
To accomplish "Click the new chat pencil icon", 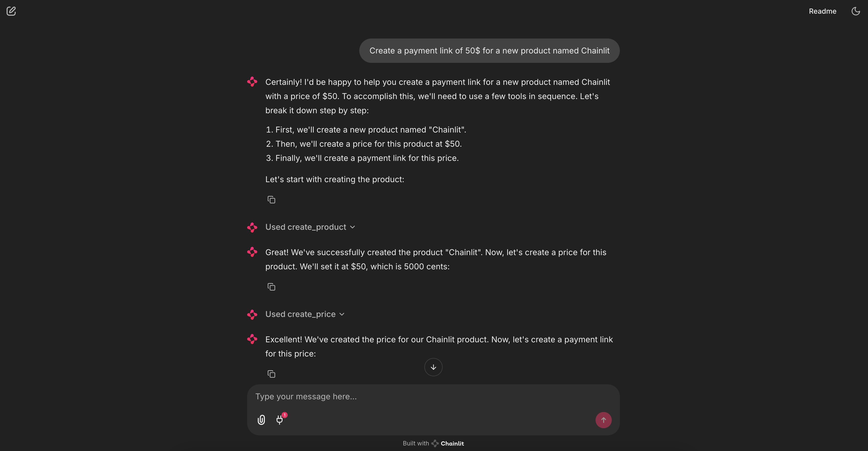I will click(x=11, y=11).
